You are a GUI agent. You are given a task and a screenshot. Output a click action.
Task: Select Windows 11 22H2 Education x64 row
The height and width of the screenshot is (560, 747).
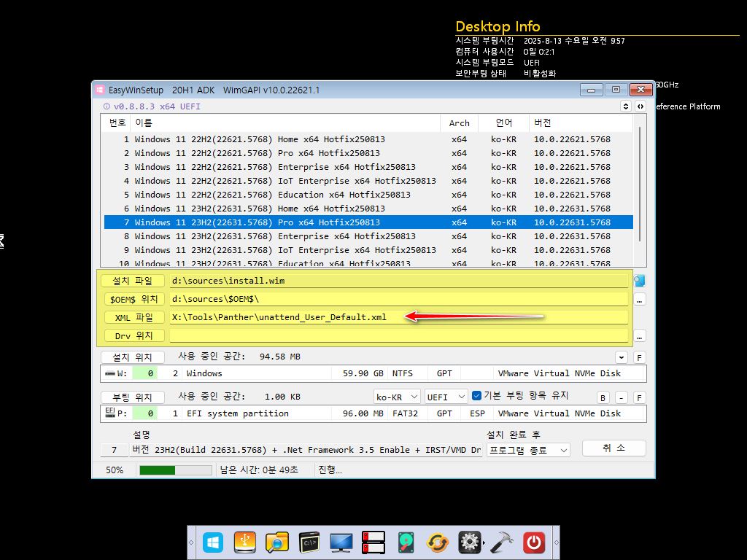pyautogui.click(x=368, y=195)
